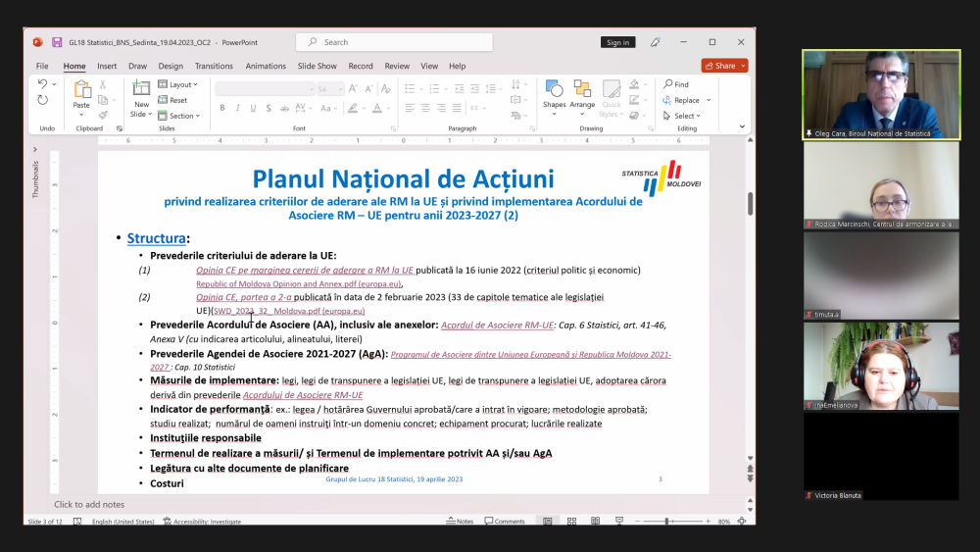This screenshot has height=552, width=980.
Task: Start Slide Show from status bar icon
Action: pyautogui.click(x=618, y=521)
